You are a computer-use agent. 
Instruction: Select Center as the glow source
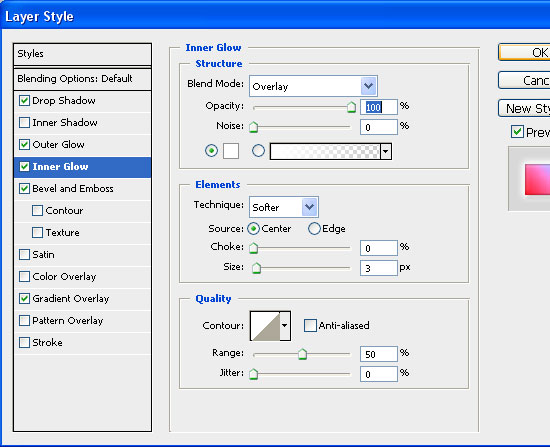click(x=253, y=229)
